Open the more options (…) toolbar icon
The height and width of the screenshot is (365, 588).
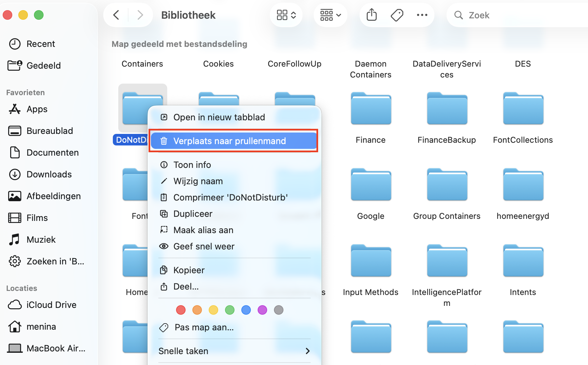pyautogui.click(x=422, y=15)
